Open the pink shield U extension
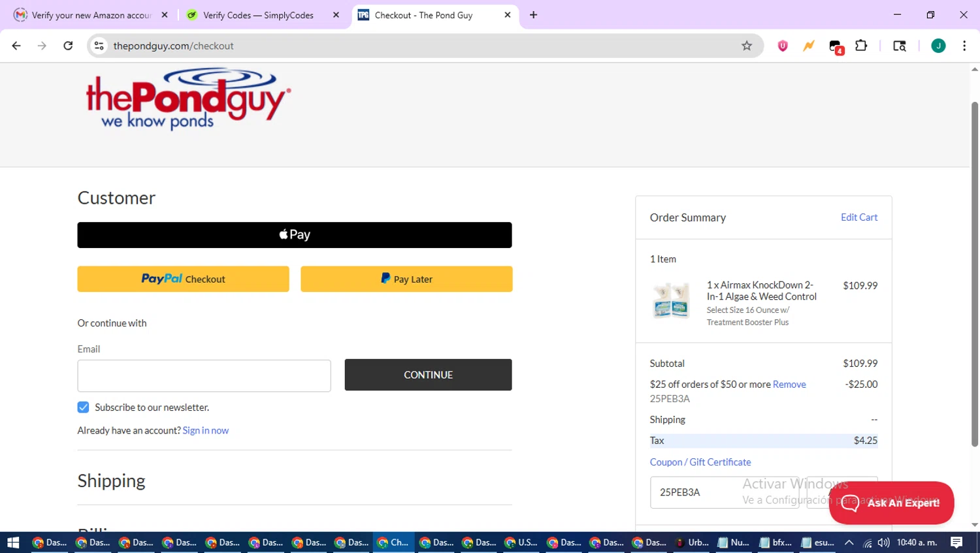 [x=783, y=46]
